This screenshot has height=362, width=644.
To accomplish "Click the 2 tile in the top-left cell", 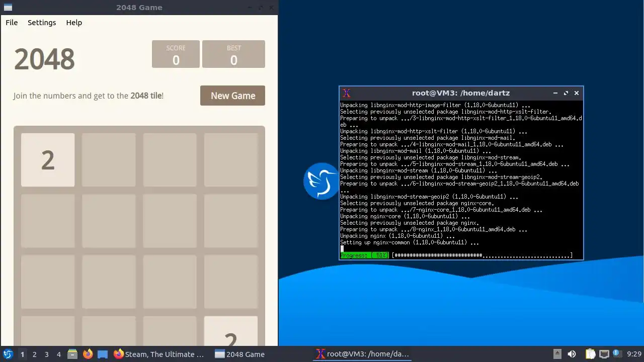I will pos(48,160).
